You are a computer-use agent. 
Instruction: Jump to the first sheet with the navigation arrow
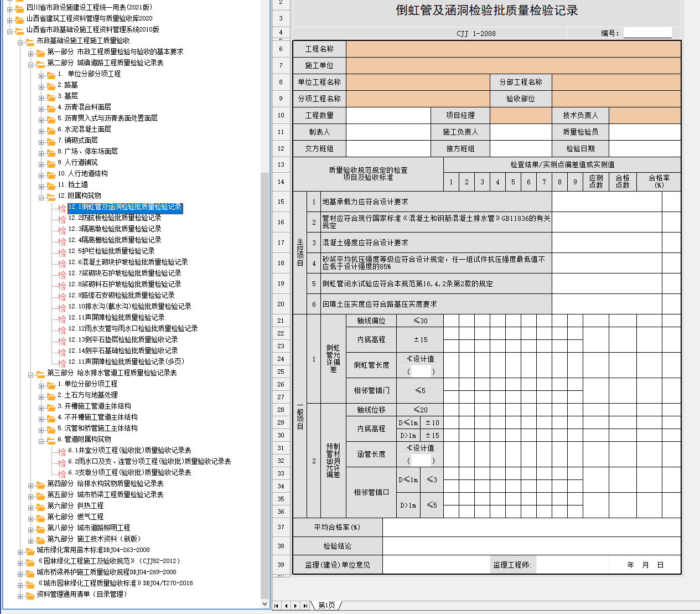point(276,606)
